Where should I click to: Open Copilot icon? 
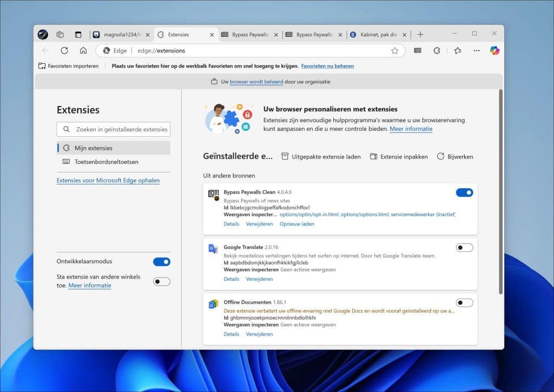coord(494,50)
